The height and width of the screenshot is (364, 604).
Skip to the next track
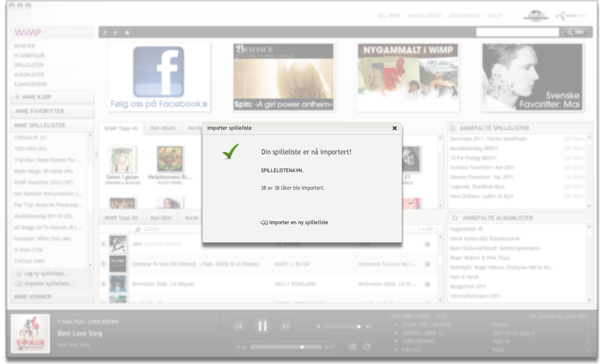285,327
